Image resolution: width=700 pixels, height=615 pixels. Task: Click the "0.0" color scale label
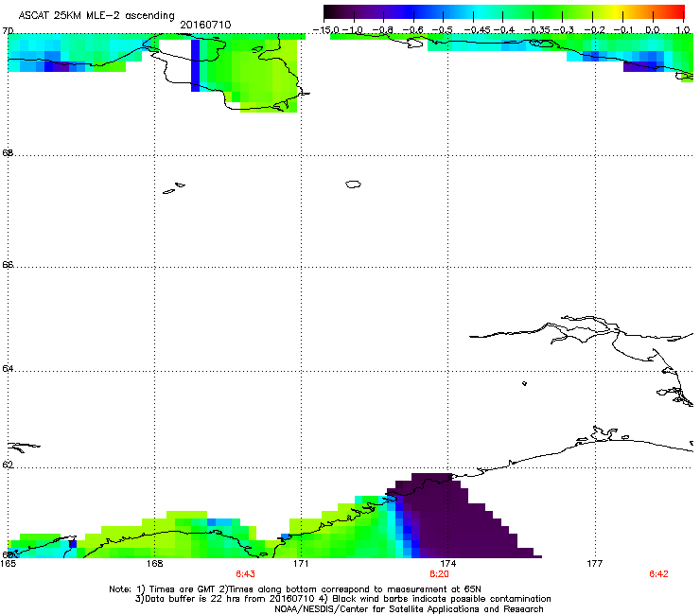[x=653, y=30]
